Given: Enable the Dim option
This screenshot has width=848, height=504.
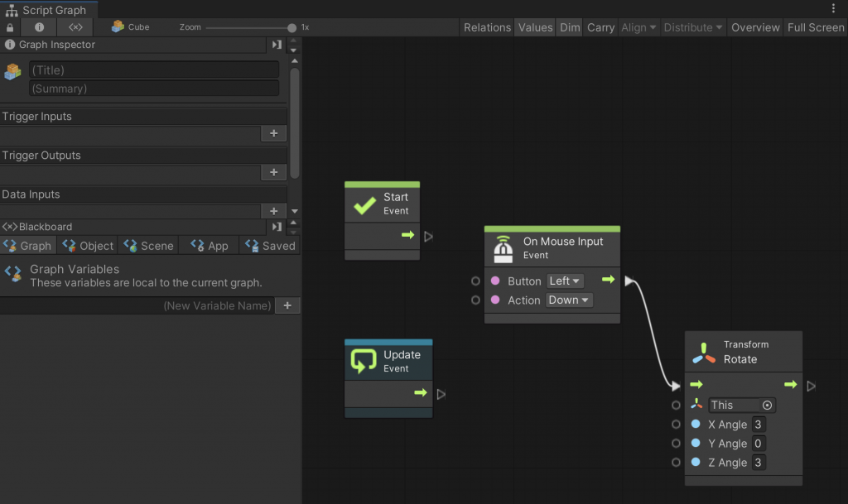Looking at the screenshot, I should point(569,27).
